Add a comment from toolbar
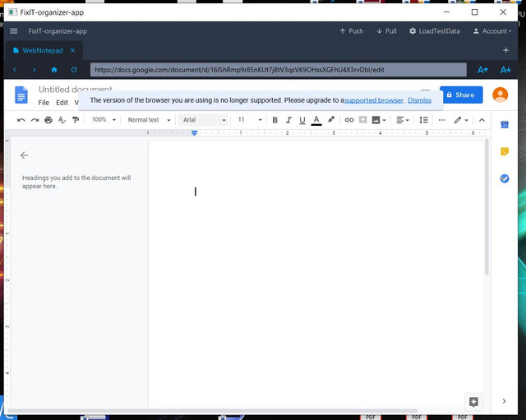Screen dimensions: 526x420 (x=362, y=120)
